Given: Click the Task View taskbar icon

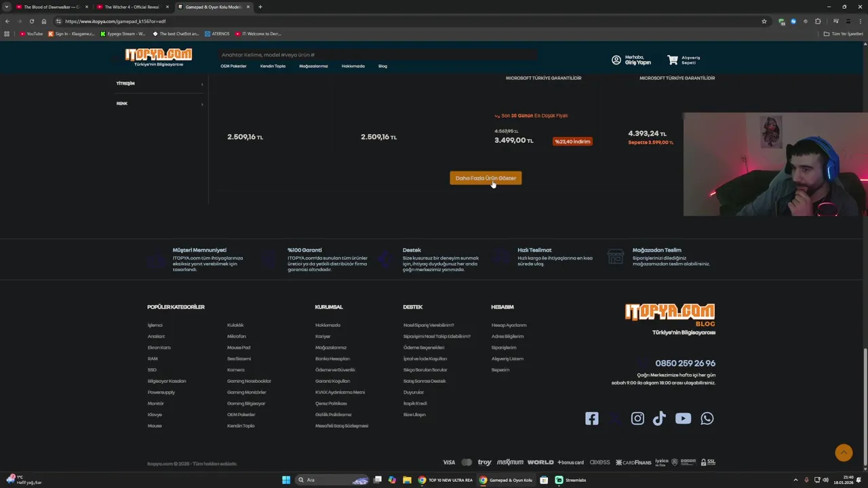Looking at the screenshot, I should point(378,480).
